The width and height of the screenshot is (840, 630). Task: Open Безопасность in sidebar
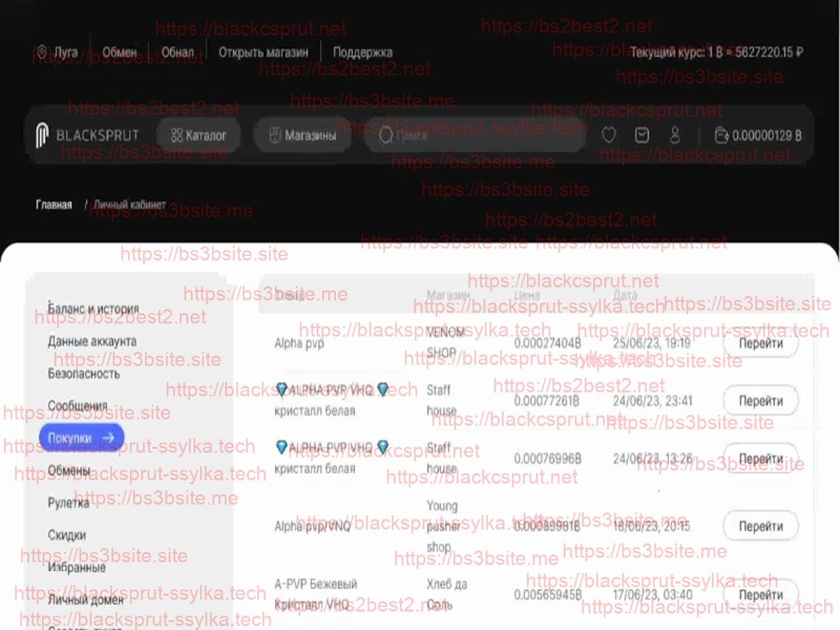pyautogui.click(x=83, y=373)
